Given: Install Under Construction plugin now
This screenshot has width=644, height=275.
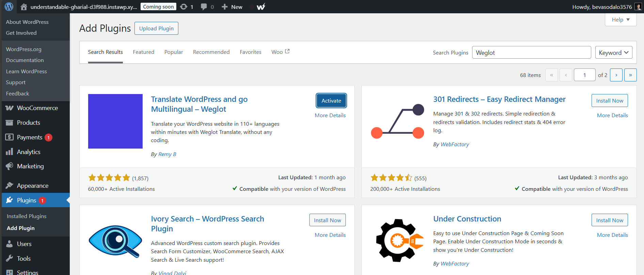Looking at the screenshot, I should pyautogui.click(x=610, y=220).
